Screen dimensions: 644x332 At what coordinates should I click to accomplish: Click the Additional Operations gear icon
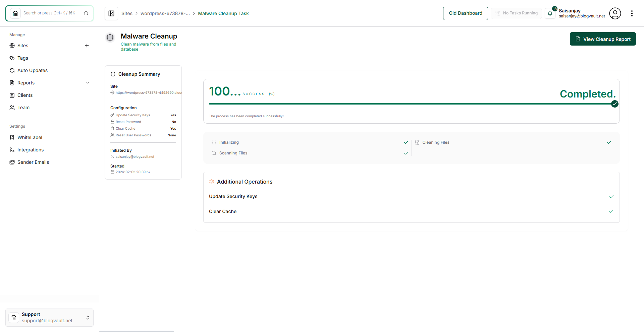tap(212, 182)
